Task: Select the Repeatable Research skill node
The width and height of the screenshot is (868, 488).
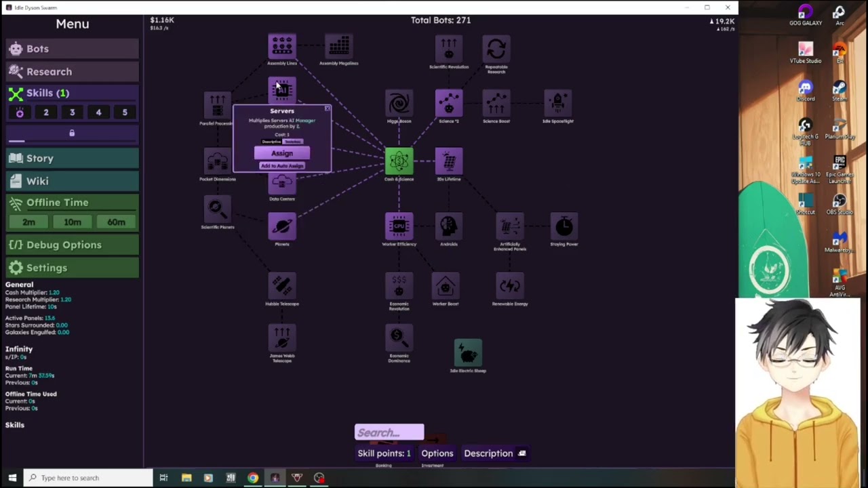Action: coord(496,49)
